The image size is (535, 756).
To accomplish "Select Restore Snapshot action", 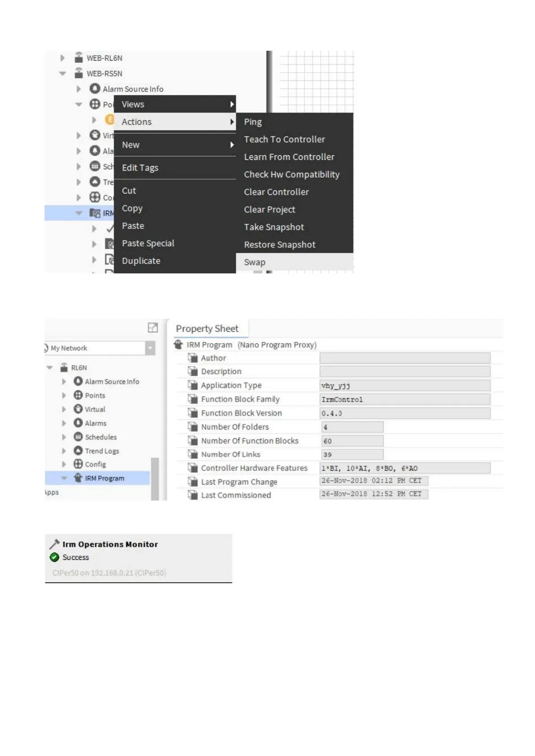I will (295, 244).
